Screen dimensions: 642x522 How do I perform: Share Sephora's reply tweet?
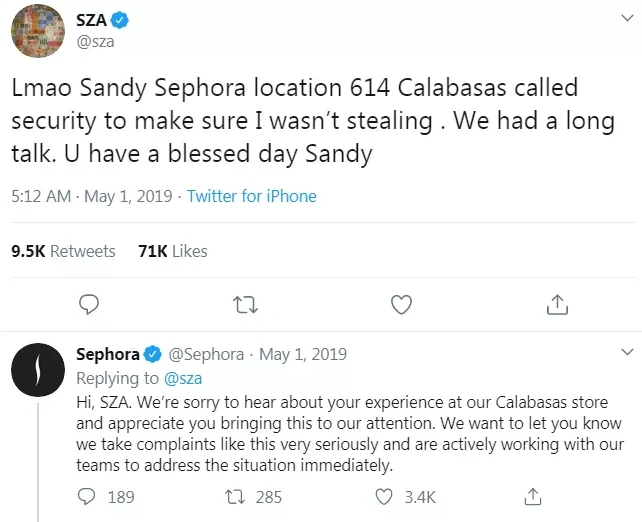(x=535, y=496)
